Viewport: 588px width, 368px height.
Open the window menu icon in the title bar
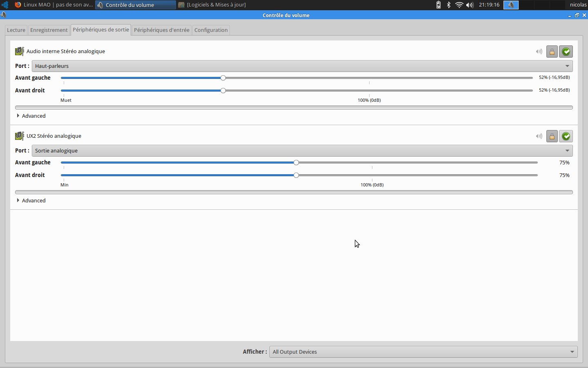4,15
